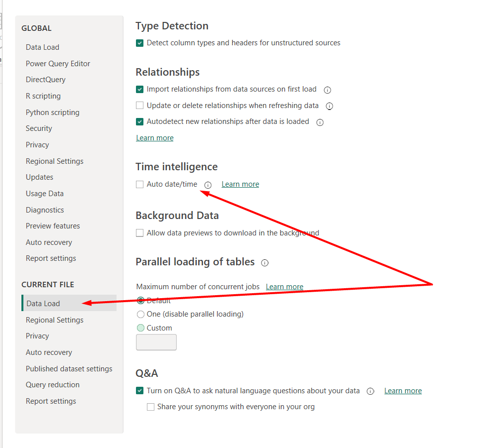Open Current File Privacy settings
The width and height of the screenshot is (499, 448).
[x=37, y=336]
